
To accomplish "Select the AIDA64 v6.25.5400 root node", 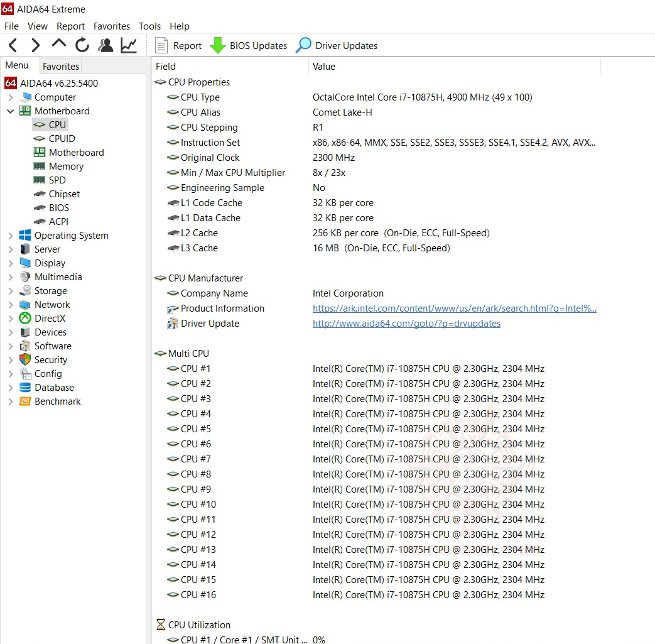I will [x=51, y=83].
